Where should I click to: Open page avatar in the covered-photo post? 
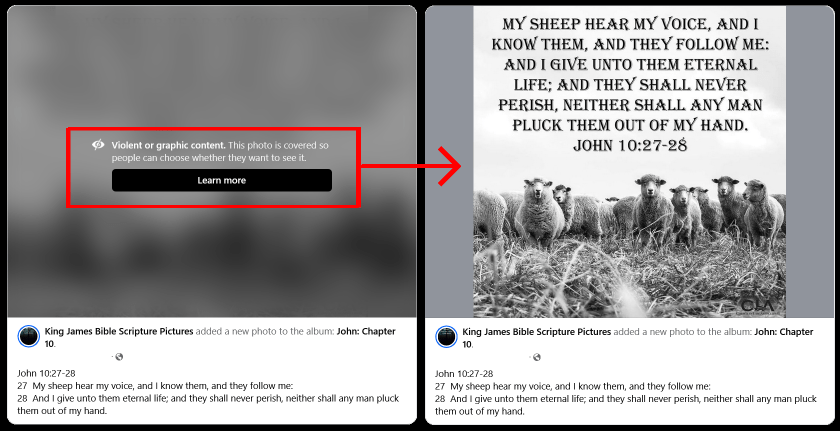pyautogui.click(x=28, y=336)
